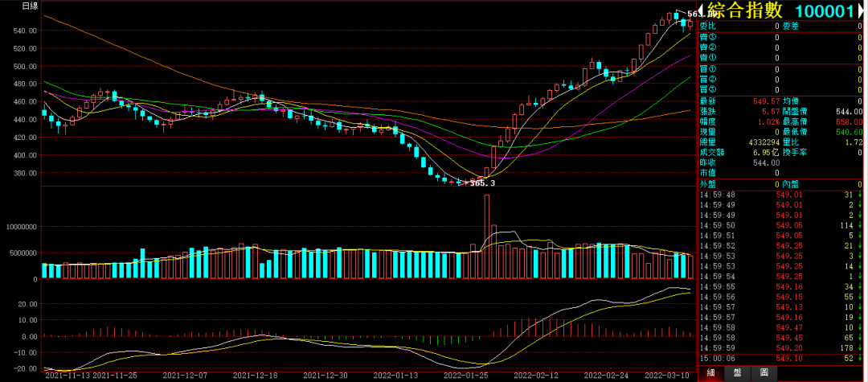This screenshot has width=868, height=382.
Task: Click the 365.3 low price marker
Action: point(482,183)
